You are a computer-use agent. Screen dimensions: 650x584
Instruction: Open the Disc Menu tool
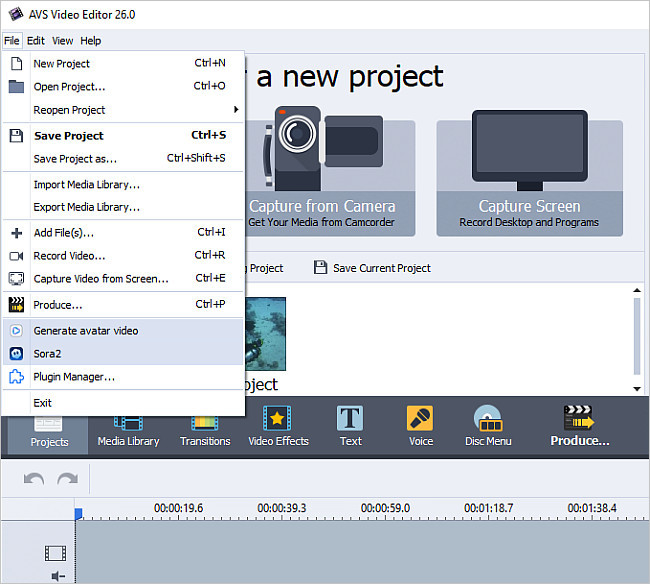pyautogui.click(x=488, y=426)
